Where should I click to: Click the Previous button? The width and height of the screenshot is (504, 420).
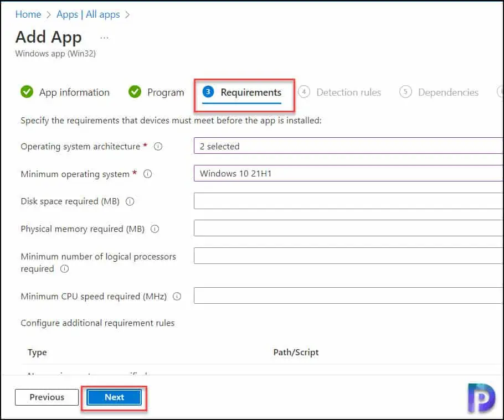pyautogui.click(x=47, y=397)
